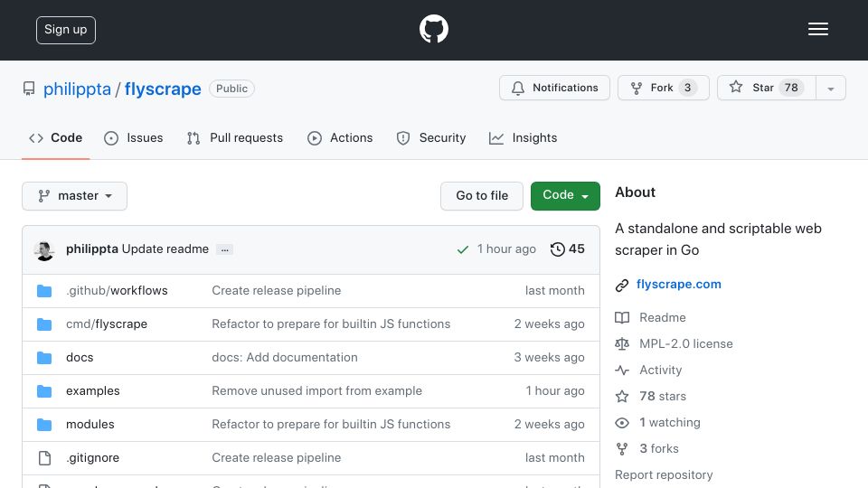Open the examples folder
868x488 pixels.
[x=93, y=390]
